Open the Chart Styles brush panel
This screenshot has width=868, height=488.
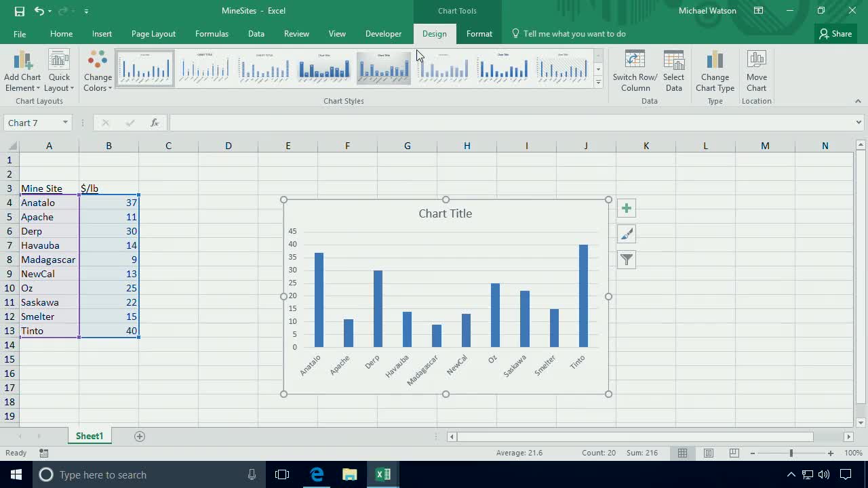point(626,233)
